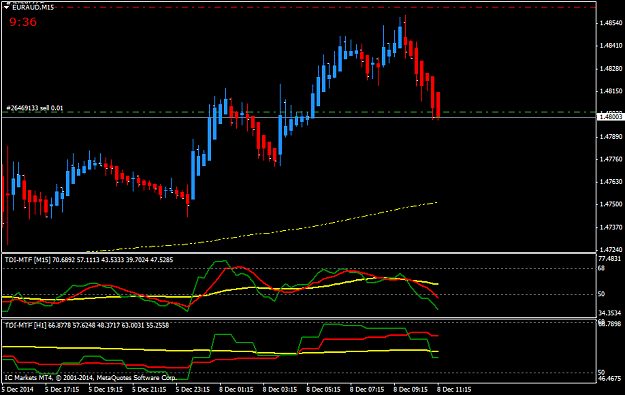Screen dimensions: 625x395
Task: Click the 1.47760 price axis label
Action: pyautogui.click(x=611, y=159)
